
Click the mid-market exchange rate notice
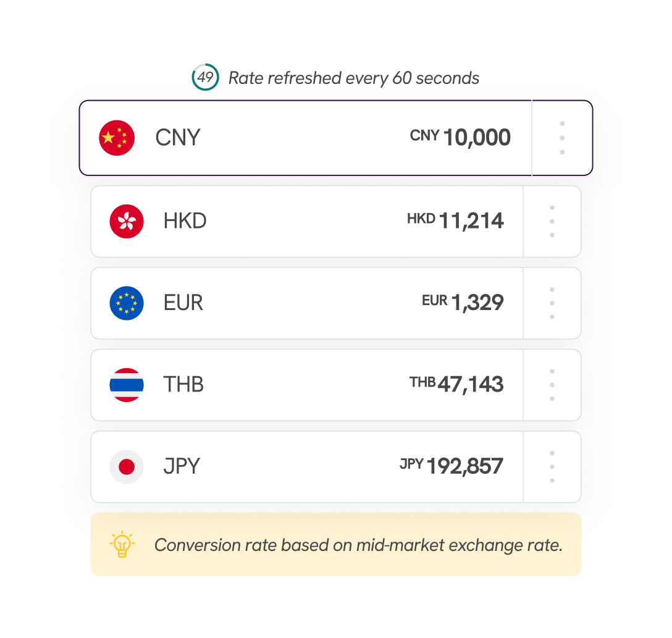pos(358,545)
